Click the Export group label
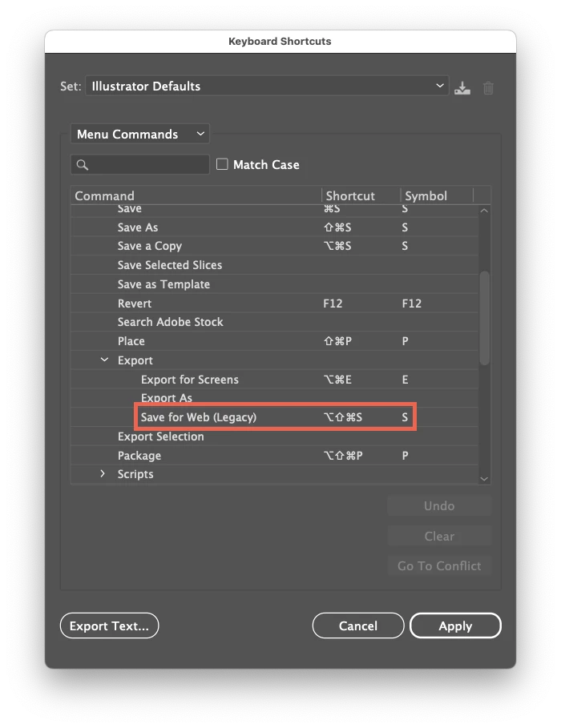This screenshot has width=561, height=728. [135, 360]
